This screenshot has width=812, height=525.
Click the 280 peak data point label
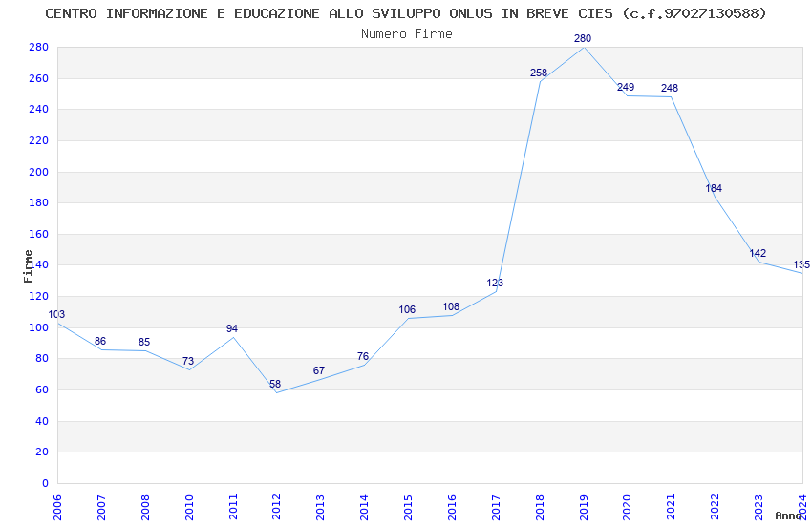click(x=583, y=38)
